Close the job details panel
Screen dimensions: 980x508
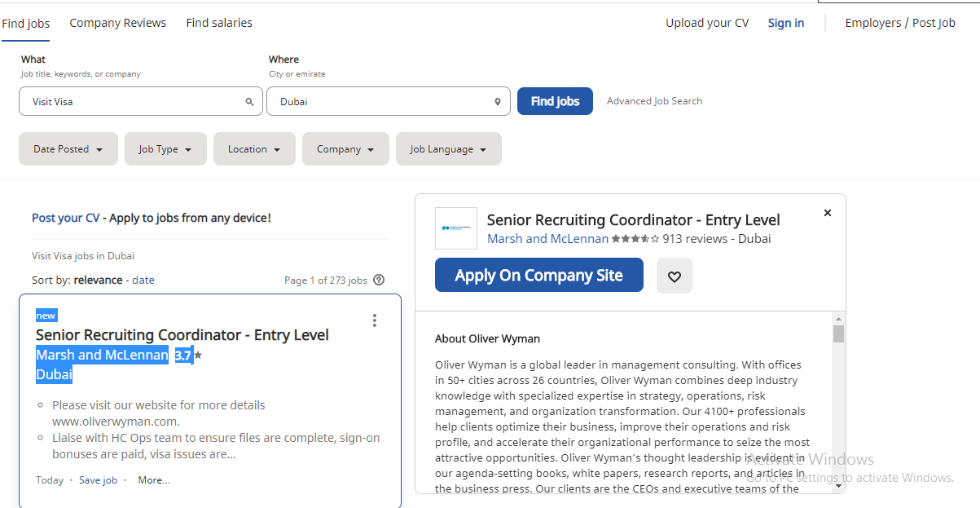tap(828, 213)
